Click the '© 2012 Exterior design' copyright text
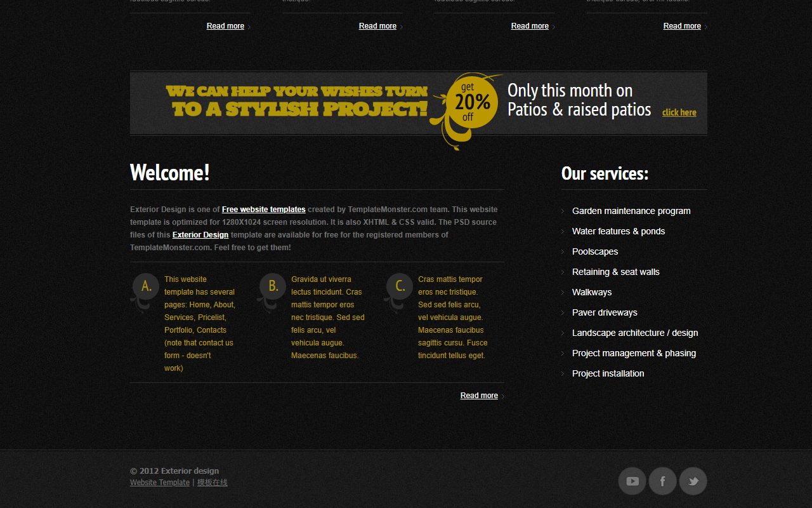The height and width of the screenshot is (508, 812). (174, 471)
